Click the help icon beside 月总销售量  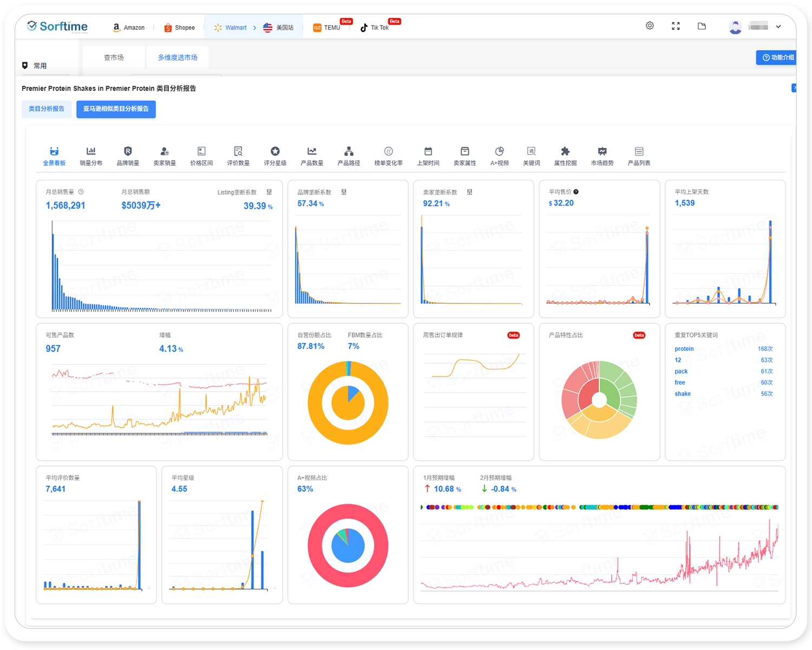point(81,192)
